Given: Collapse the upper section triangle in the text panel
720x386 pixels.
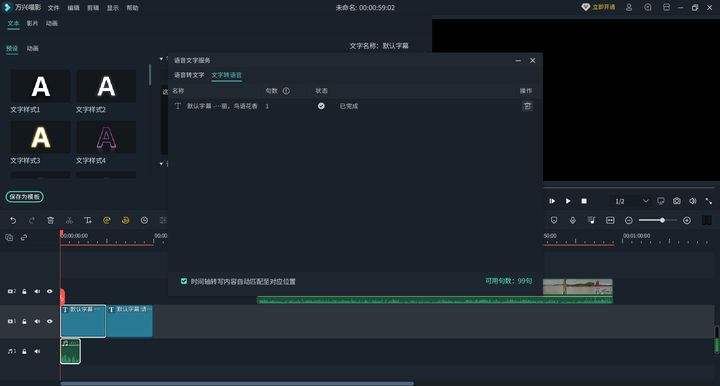Looking at the screenshot, I should [x=161, y=59].
